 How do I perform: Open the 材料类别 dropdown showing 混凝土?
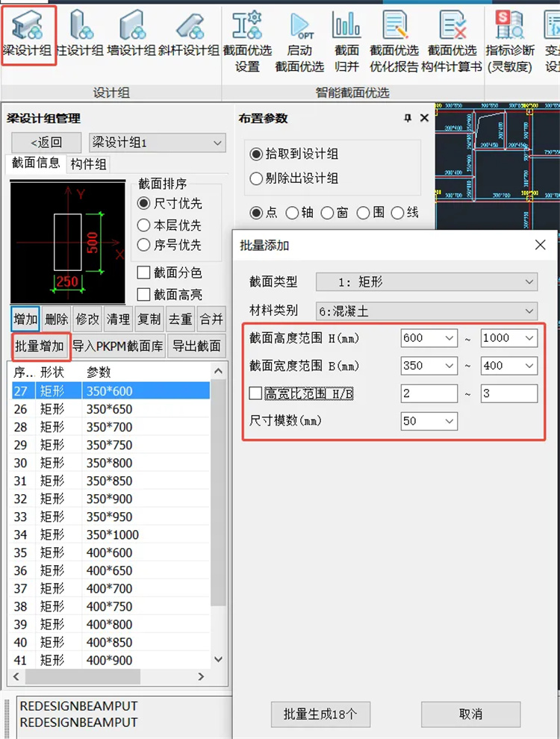pos(426,311)
